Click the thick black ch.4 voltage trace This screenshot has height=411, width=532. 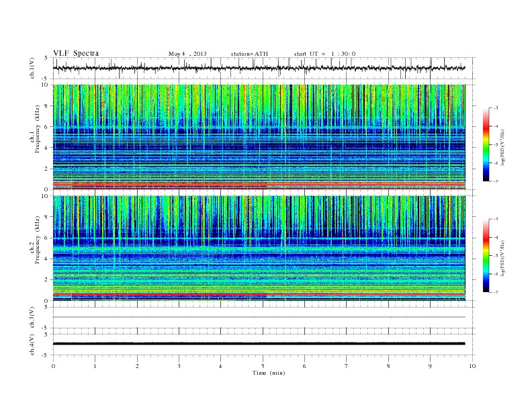click(259, 344)
